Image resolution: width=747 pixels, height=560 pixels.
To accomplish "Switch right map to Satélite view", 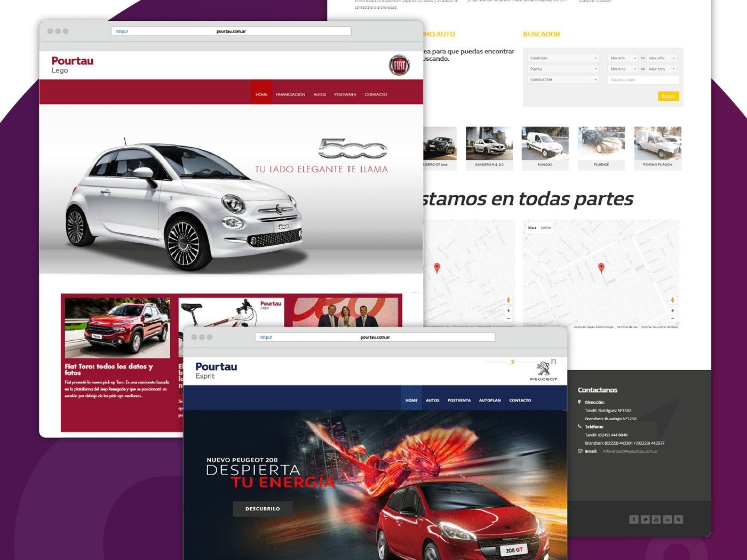I will point(545,228).
